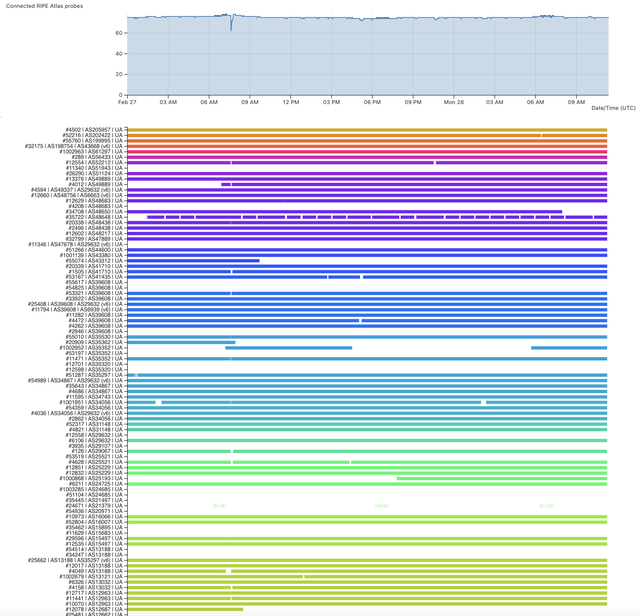Click the dashed purple bar for probe #35722
Image resolution: width=640 pixels, height=616 pixels.
coord(377,217)
